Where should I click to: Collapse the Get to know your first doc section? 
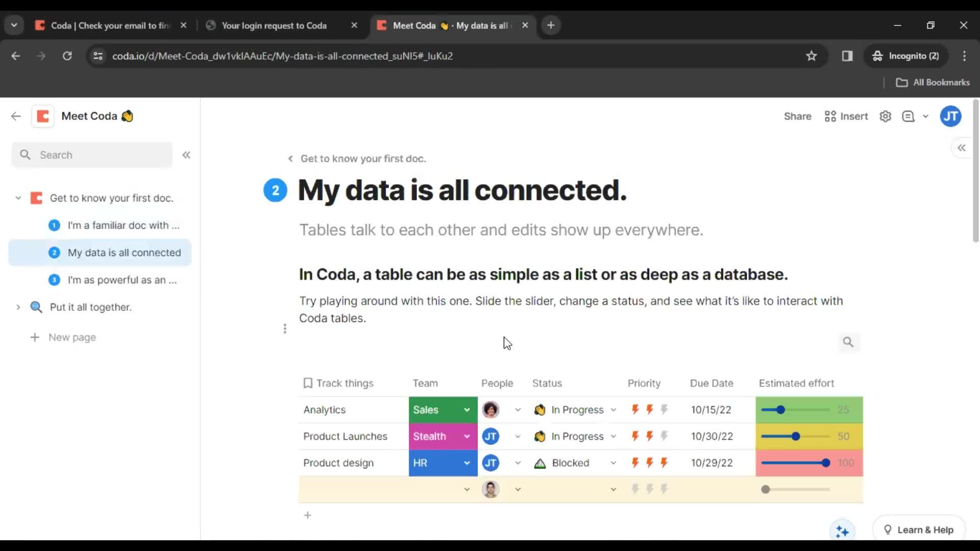click(x=18, y=198)
